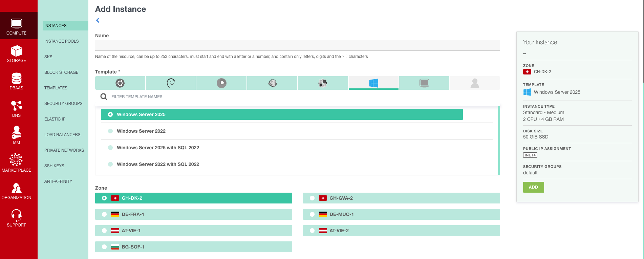Select zone AT-VIE-2
Viewport: 644px width, 259px height.
[402, 231]
